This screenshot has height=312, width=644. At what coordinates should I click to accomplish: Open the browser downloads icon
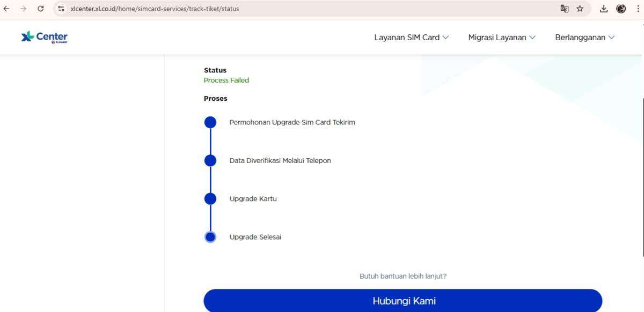tap(604, 9)
